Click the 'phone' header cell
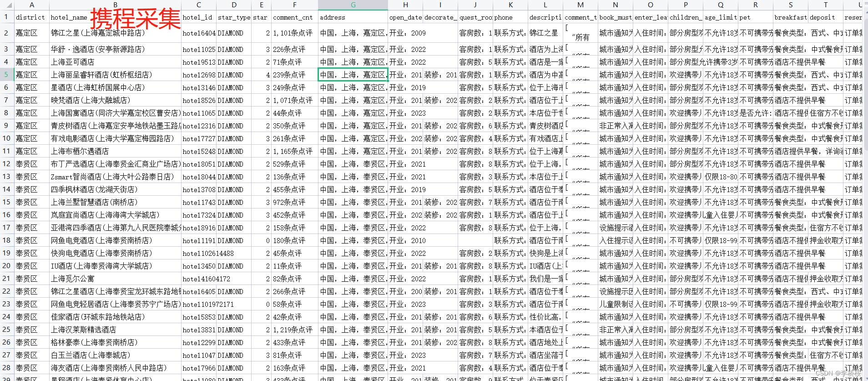This screenshot has height=381, width=868. (x=510, y=17)
